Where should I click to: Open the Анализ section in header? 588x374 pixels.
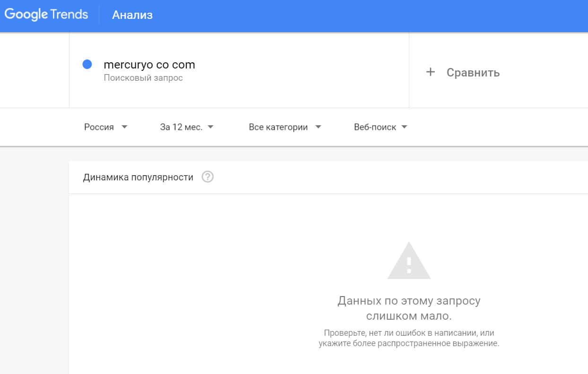point(132,15)
